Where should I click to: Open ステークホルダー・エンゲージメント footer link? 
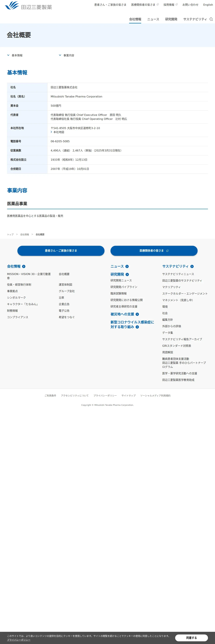click(x=185, y=294)
